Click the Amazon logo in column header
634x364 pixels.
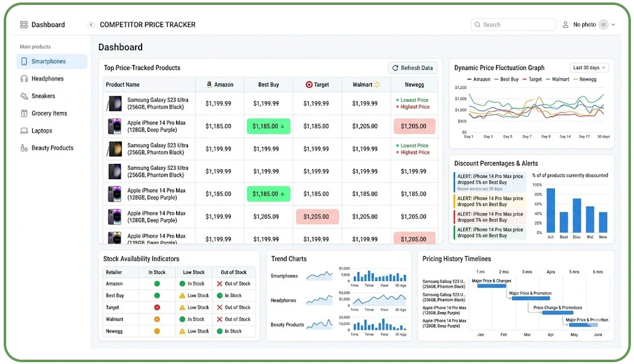tap(209, 84)
